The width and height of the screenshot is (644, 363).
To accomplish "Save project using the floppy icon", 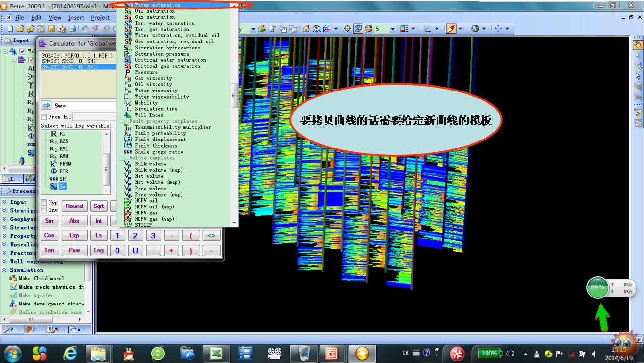I will (x=51, y=29).
